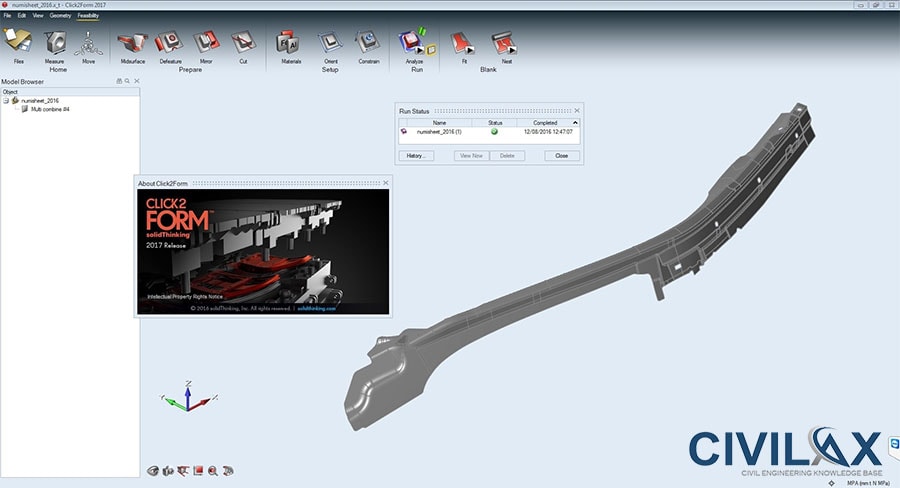Switch to the Feasibility ribbon tab
The image size is (900, 488).
coord(88,16)
